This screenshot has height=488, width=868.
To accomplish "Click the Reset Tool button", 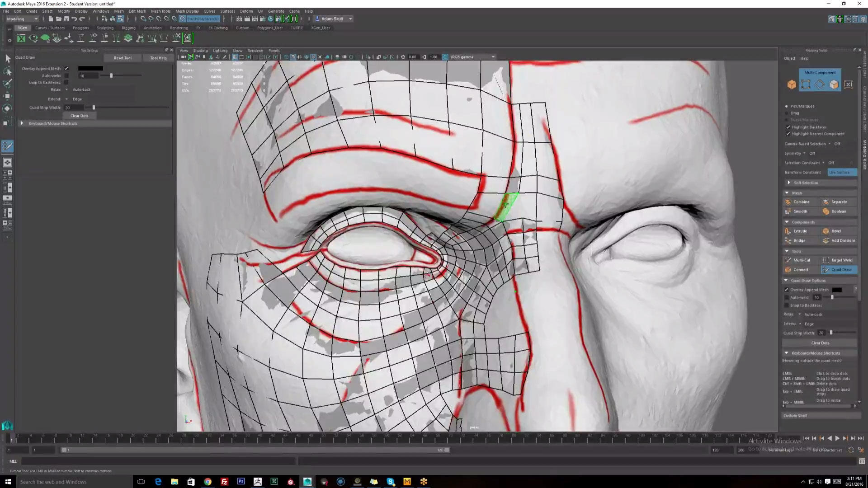I will click(123, 58).
